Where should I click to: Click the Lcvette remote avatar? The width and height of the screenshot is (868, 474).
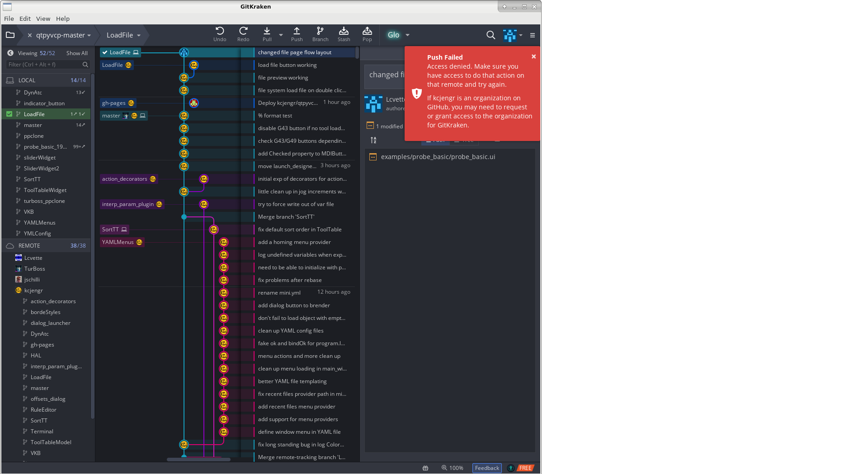(x=19, y=258)
